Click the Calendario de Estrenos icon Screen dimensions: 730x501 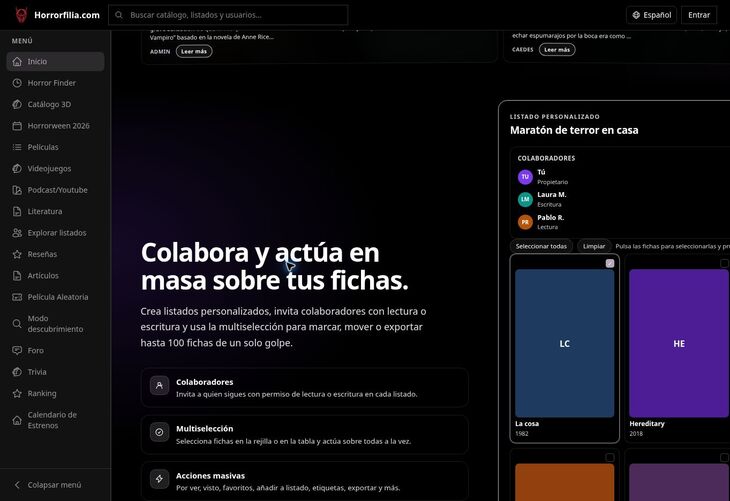(17, 420)
